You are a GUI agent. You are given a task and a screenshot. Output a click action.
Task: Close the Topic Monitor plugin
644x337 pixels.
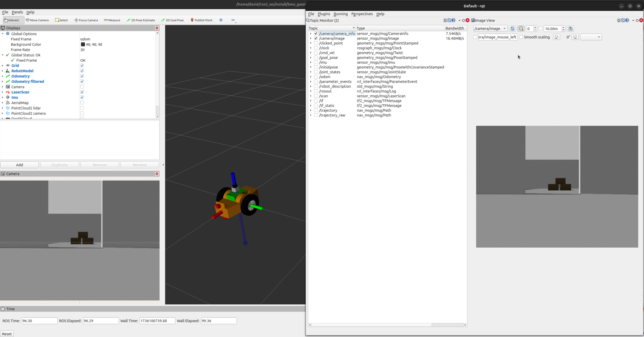(x=468, y=20)
